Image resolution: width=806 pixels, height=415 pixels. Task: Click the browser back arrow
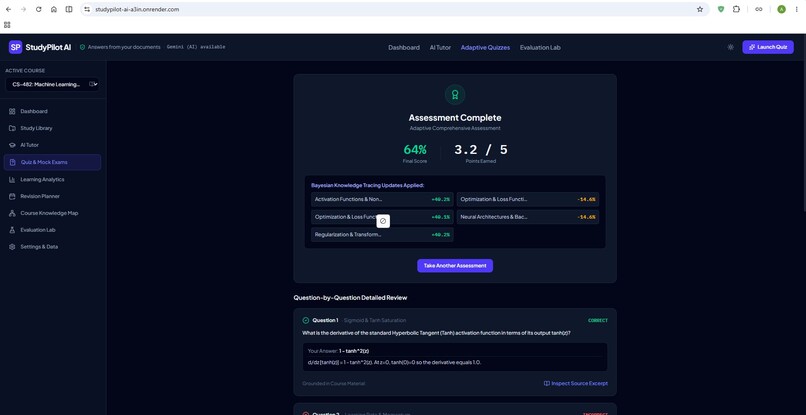pyautogui.click(x=8, y=9)
